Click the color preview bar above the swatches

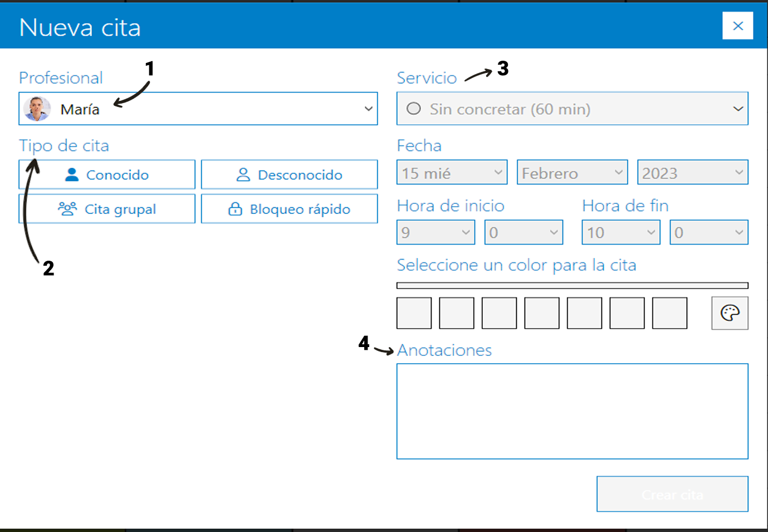[x=572, y=285]
